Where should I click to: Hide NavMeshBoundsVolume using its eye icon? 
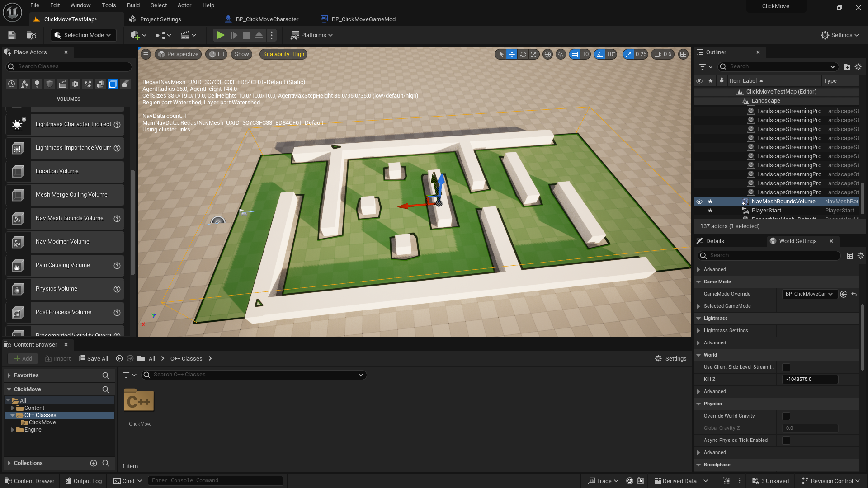[699, 202]
